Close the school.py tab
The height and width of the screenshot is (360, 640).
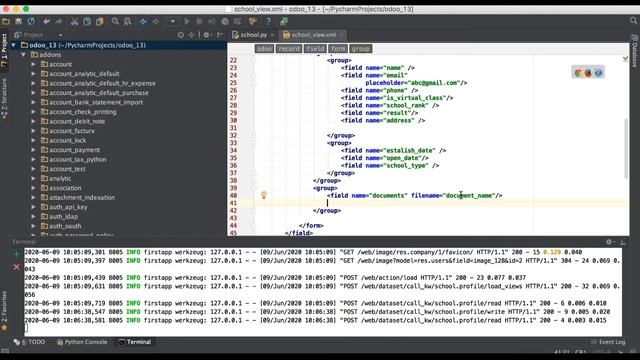pos(272,35)
